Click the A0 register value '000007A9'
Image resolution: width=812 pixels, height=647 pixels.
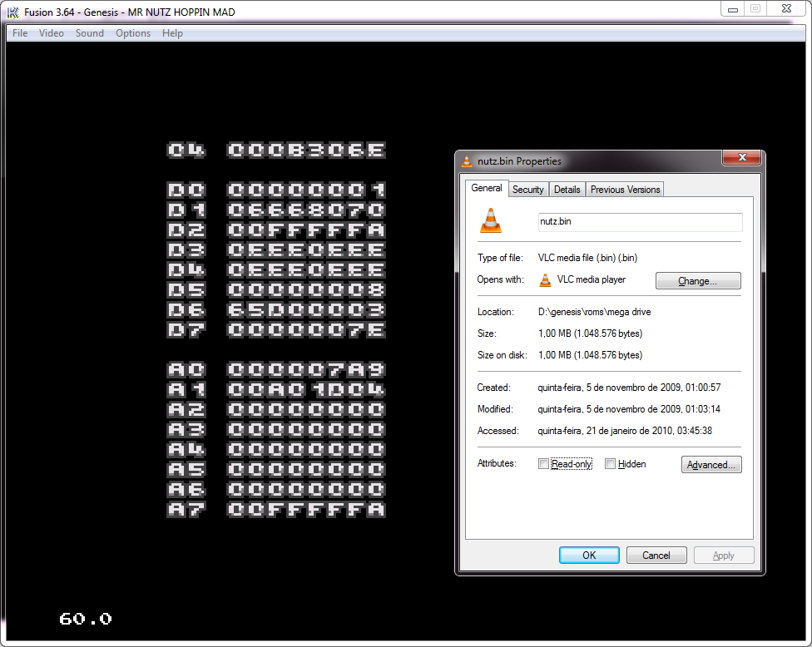point(306,369)
